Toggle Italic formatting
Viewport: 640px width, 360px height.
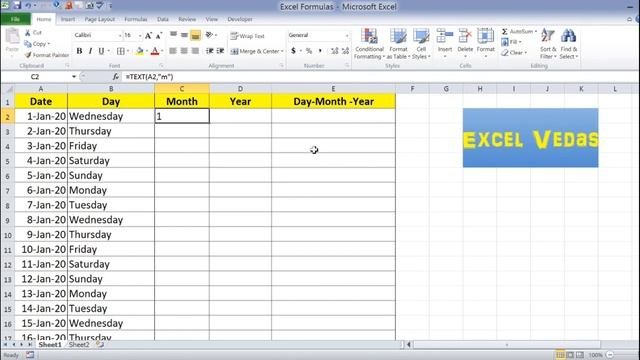90,51
